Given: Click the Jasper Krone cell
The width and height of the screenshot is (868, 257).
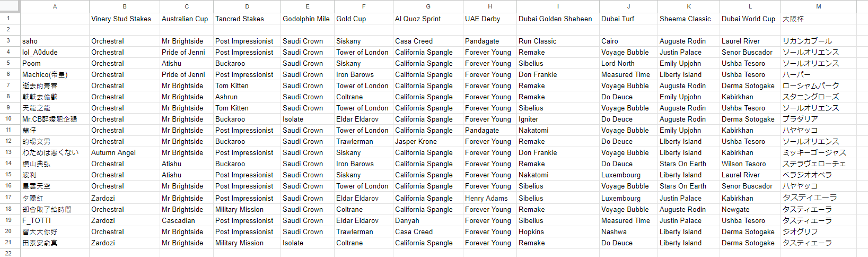Looking at the screenshot, I should pyautogui.click(x=428, y=141).
